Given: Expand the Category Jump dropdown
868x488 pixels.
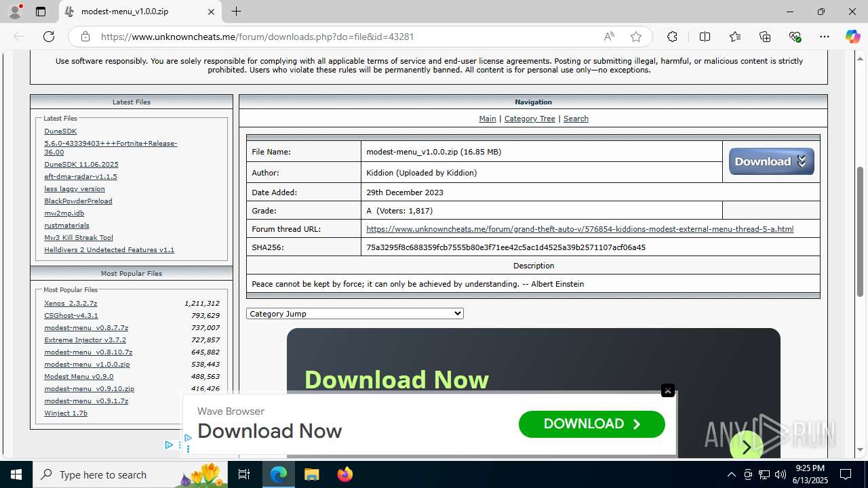Looking at the screenshot, I should pos(355,314).
